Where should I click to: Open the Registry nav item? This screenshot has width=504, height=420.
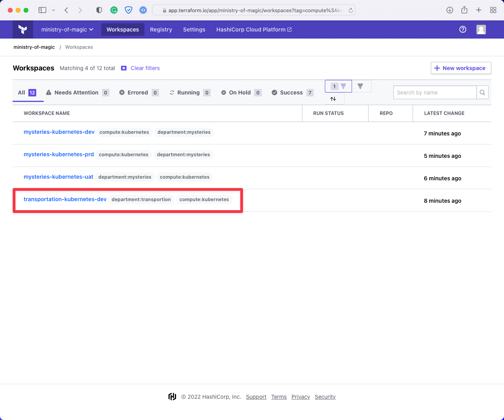click(x=161, y=30)
